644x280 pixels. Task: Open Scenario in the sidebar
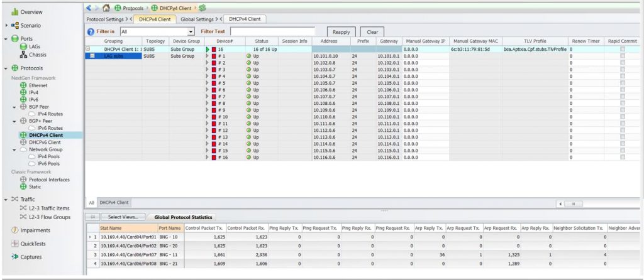tap(30, 25)
